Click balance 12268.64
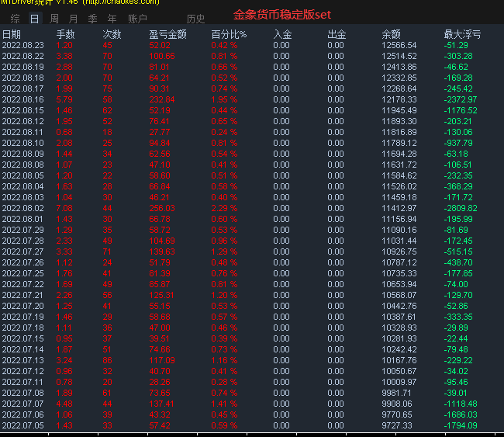The height and width of the screenshot is (437, 504). (x=399, y=88)
